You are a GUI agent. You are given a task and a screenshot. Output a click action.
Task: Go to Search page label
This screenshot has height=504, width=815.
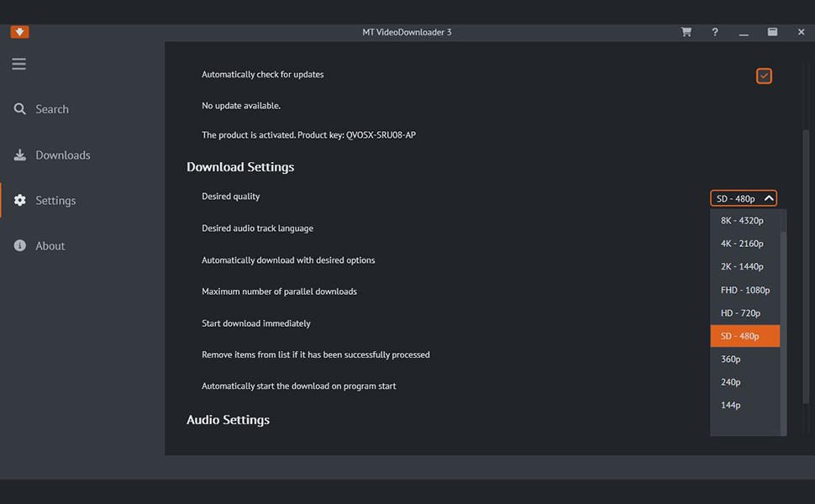click(x=52, y=109)
